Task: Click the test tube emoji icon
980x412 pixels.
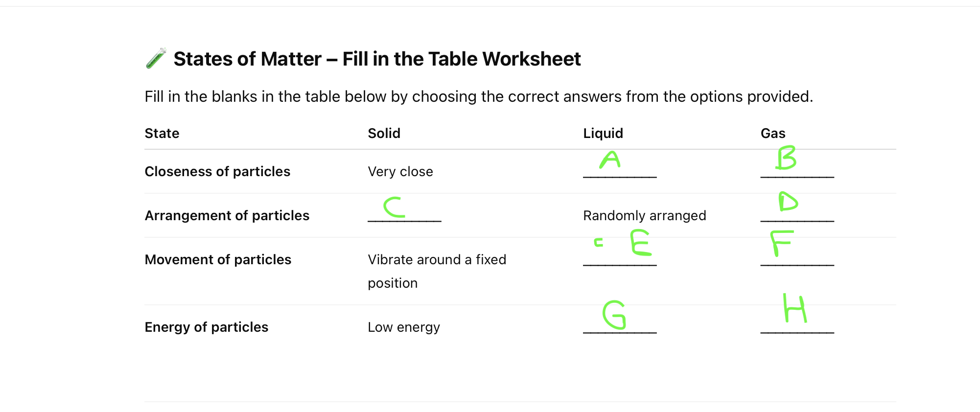Action: click(156, 59)
